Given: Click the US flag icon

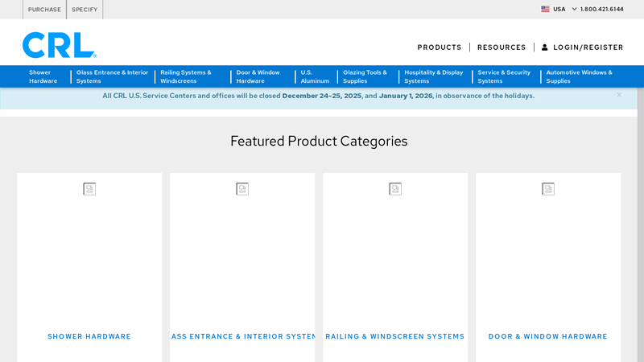Looking at the screenshot, I should point(545,9).
